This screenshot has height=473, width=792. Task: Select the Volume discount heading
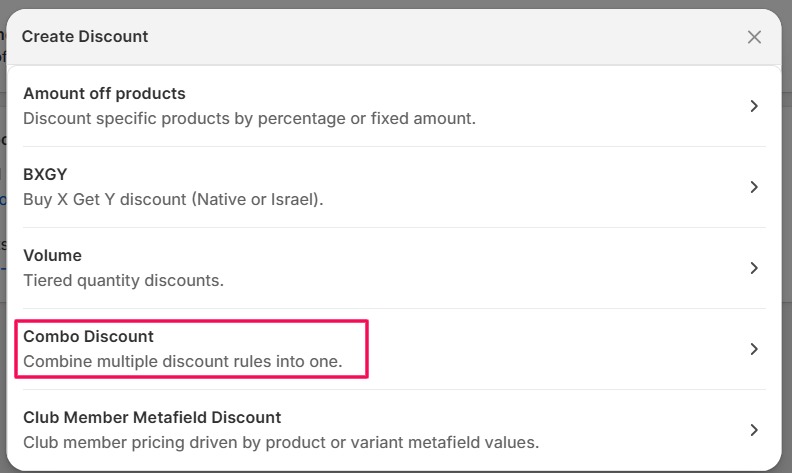52,255
